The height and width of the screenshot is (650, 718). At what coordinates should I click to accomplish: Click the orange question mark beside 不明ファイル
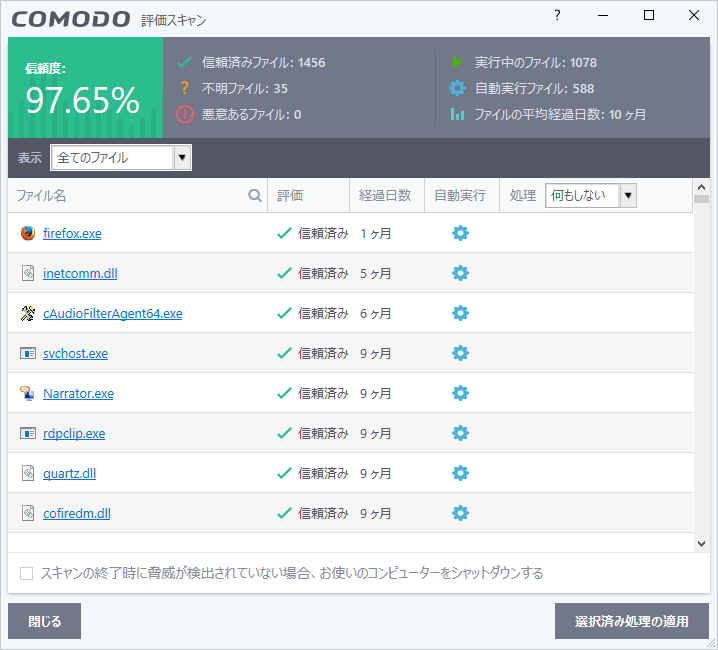[x=185, y=88]
